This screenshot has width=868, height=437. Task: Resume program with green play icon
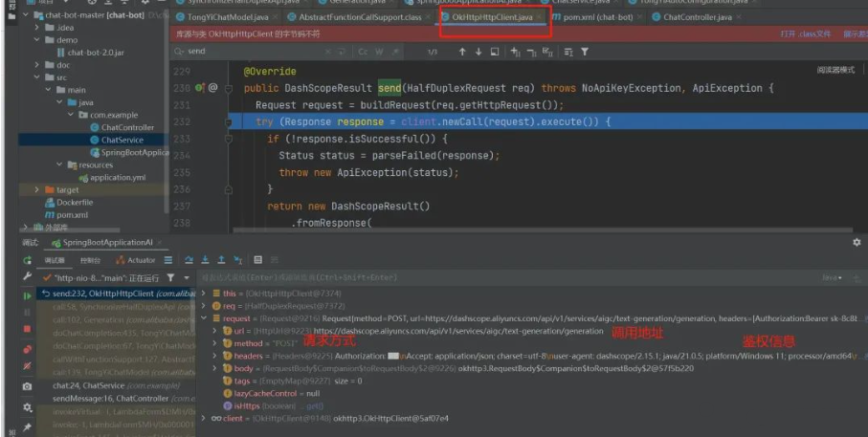tap(27, 295)
